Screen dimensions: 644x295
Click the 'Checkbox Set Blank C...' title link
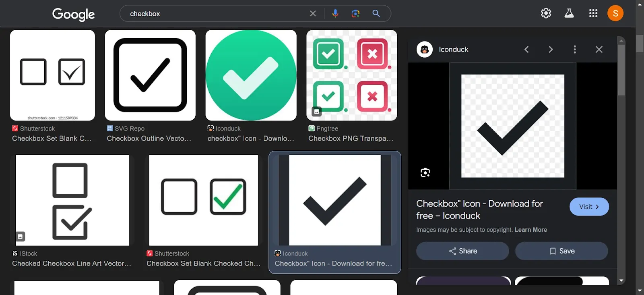52,138
